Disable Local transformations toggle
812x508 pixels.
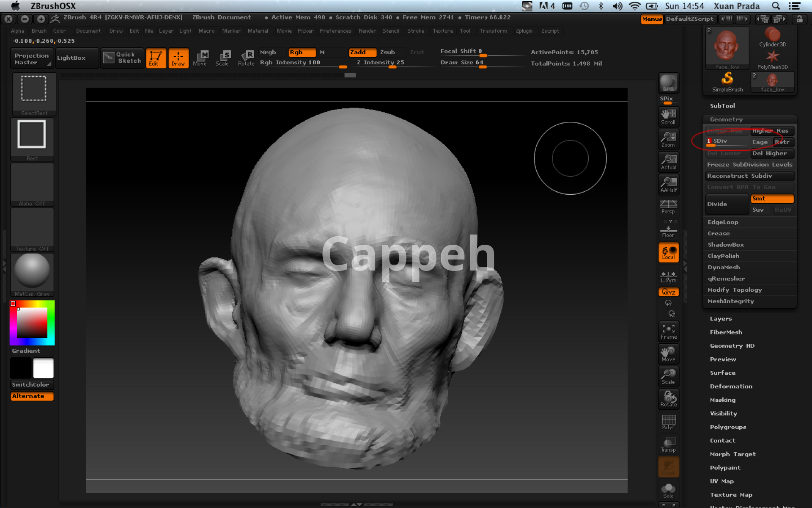668,253
